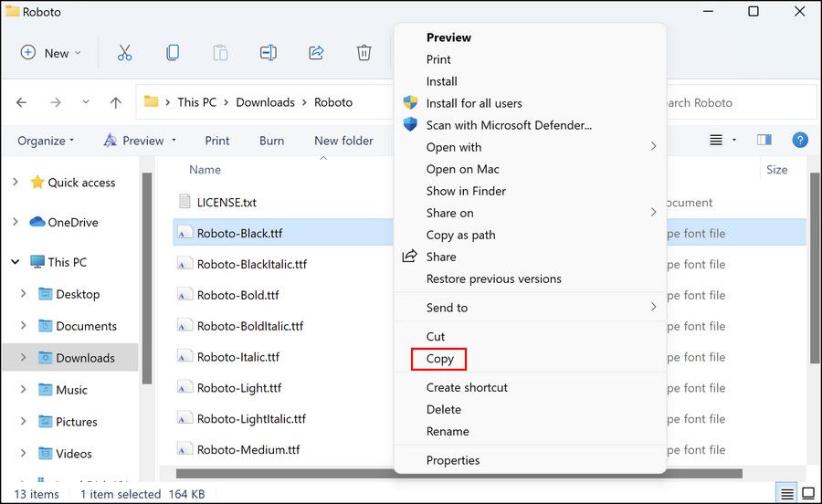Viewport: 822px width, 504px height.
Task: Switch to large thumbnails view in status bar
Action: (808, 494)
